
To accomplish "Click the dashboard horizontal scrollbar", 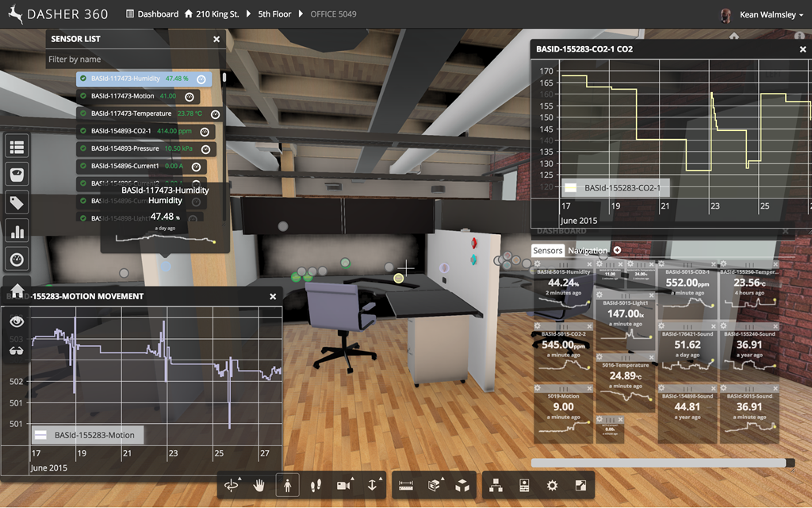I will point(658,463).
